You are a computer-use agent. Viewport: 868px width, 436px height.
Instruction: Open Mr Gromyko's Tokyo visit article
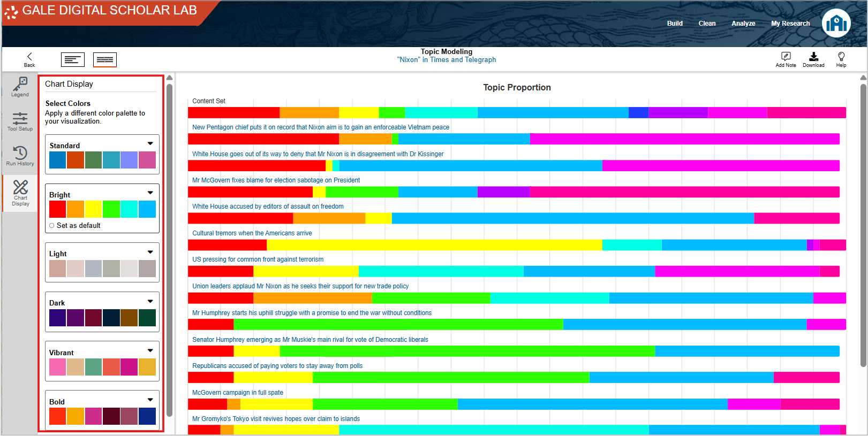(276, 419)
